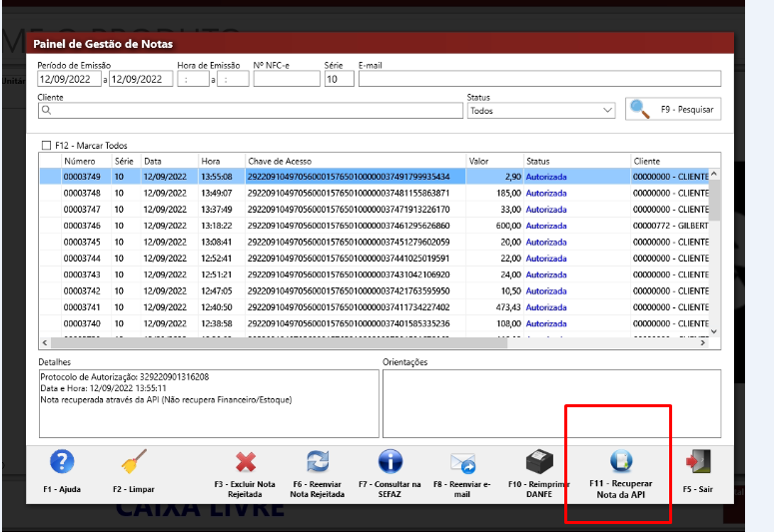This screenshot has width=774, height=532.
Task: Click F3 - Excluir Nota Rejeitada icon
Action: 246,462
